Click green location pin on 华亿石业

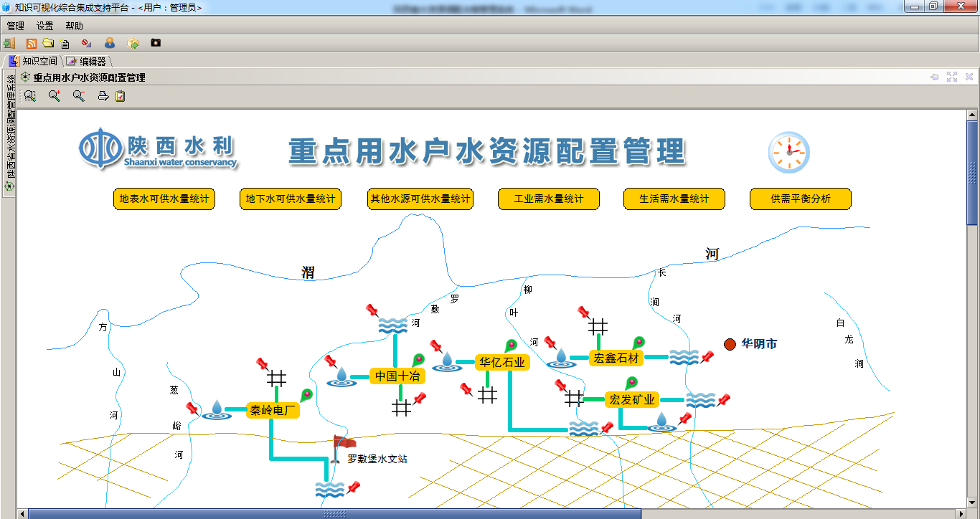click(x=510, y=346)
